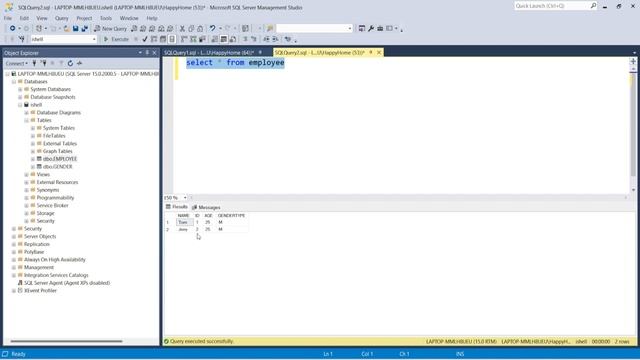The image size is (640, 360).
Task: Switch to the Messages results tab
Action: click(206, 207)
